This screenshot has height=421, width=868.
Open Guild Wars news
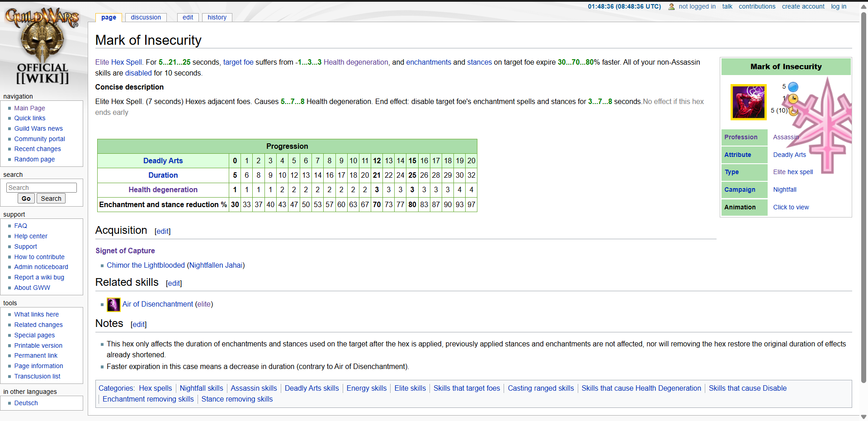38,128
